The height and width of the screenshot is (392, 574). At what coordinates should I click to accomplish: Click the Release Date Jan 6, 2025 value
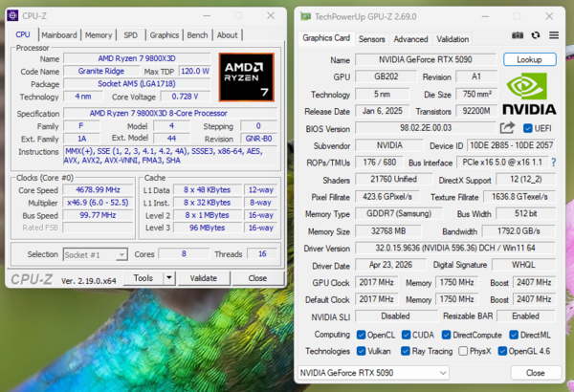[382, 111]
